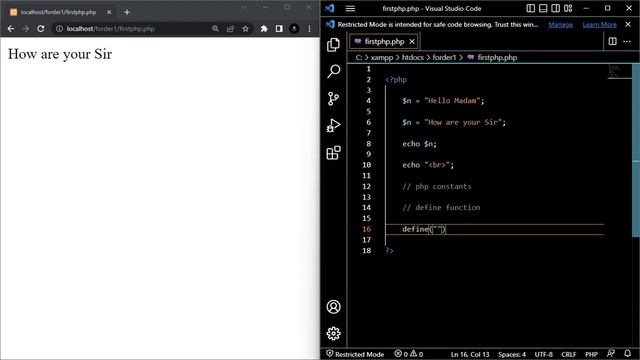Click the feedback icon in status bar
Image resolution: width=640 pixels, height=360 pixels.
click(611, 353)
